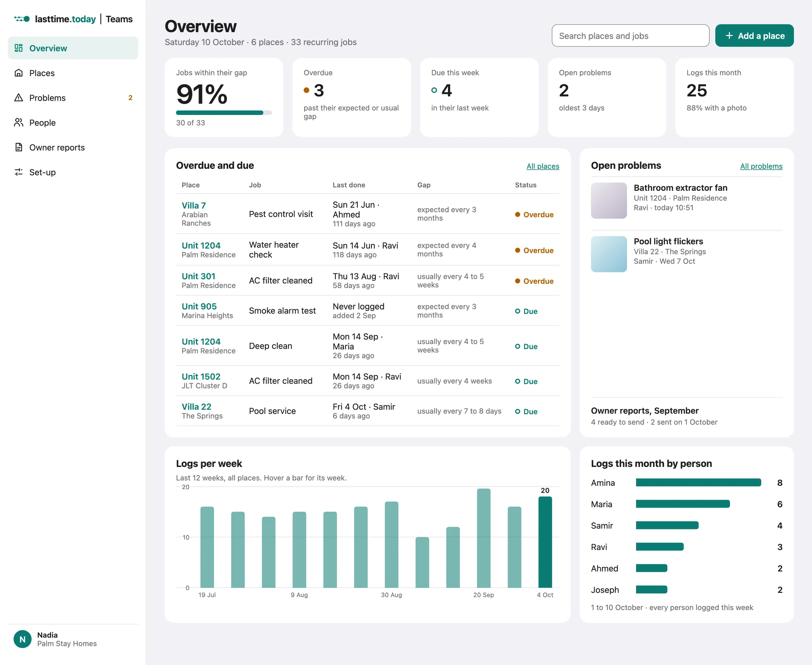812x665 pixels.
Task: Click the Owner reports document icon
Action: [18, 148]
